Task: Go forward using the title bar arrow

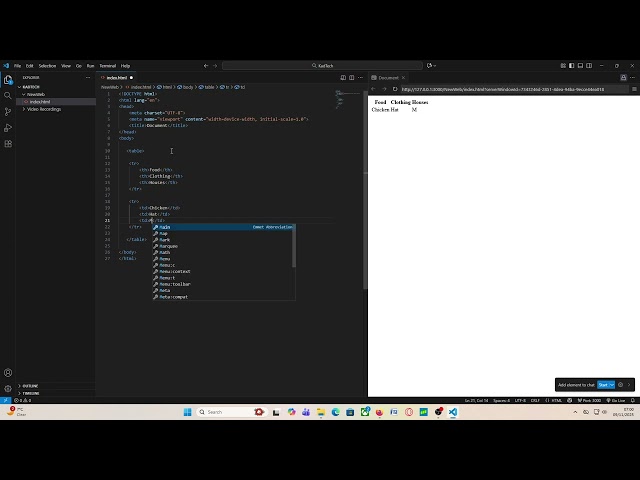Action: click(215, 65)
